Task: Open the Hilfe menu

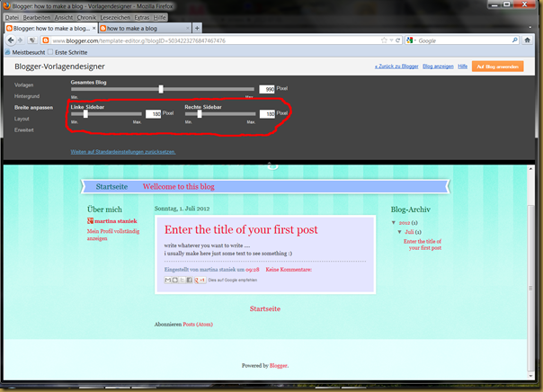Action: pyautogui.click(x=159, y=17)
